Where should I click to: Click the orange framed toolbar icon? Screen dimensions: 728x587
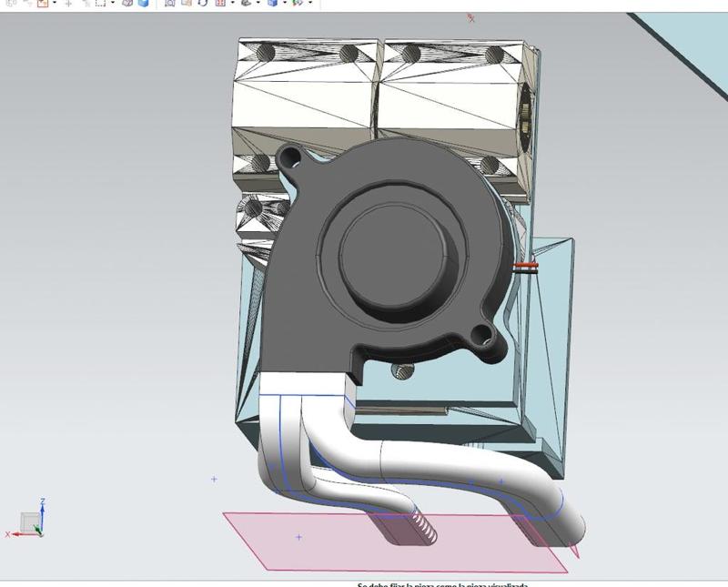click(x=43, y=3)
